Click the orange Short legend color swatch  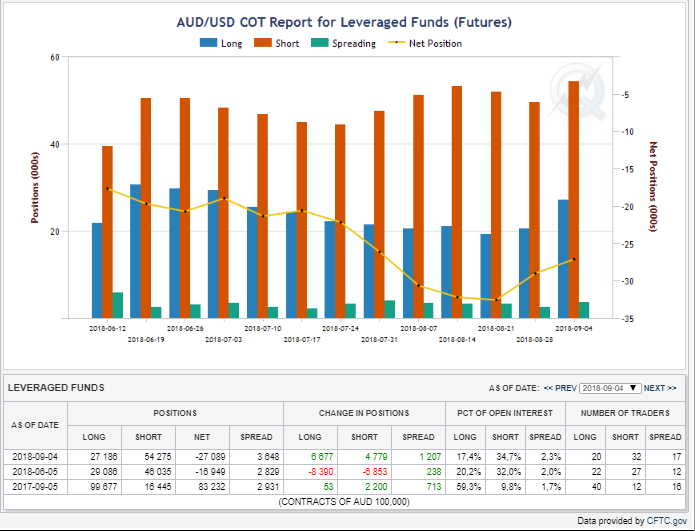[262, 43]
